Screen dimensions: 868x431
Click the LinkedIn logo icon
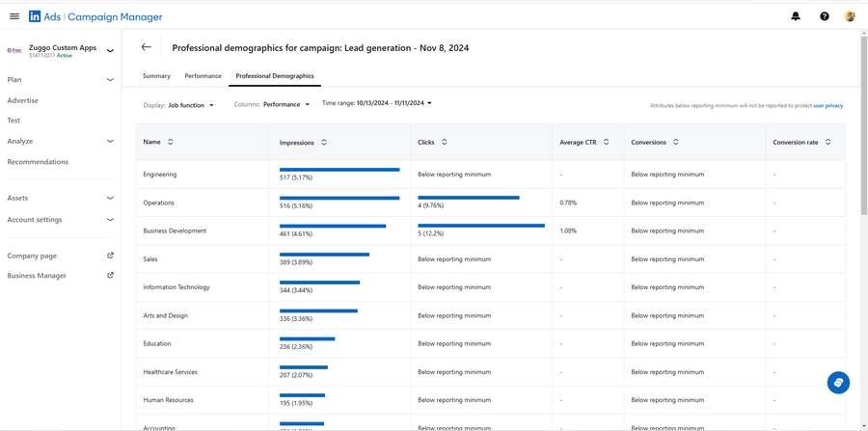35,16
